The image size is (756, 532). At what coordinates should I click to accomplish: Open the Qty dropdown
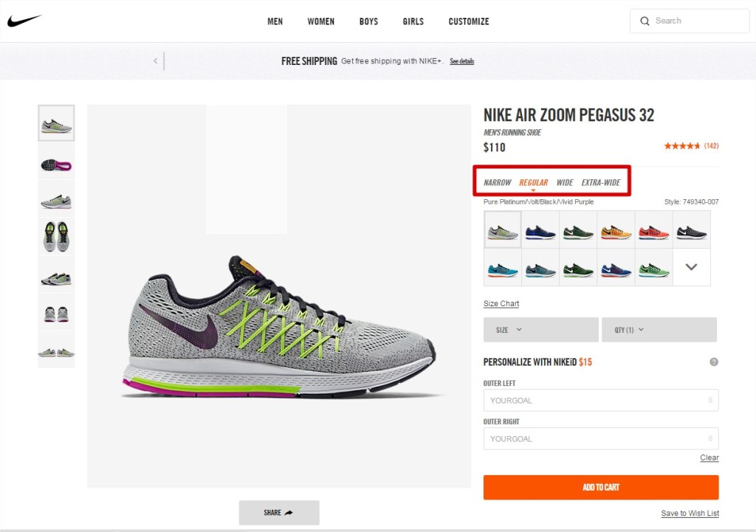click(659, 330)
